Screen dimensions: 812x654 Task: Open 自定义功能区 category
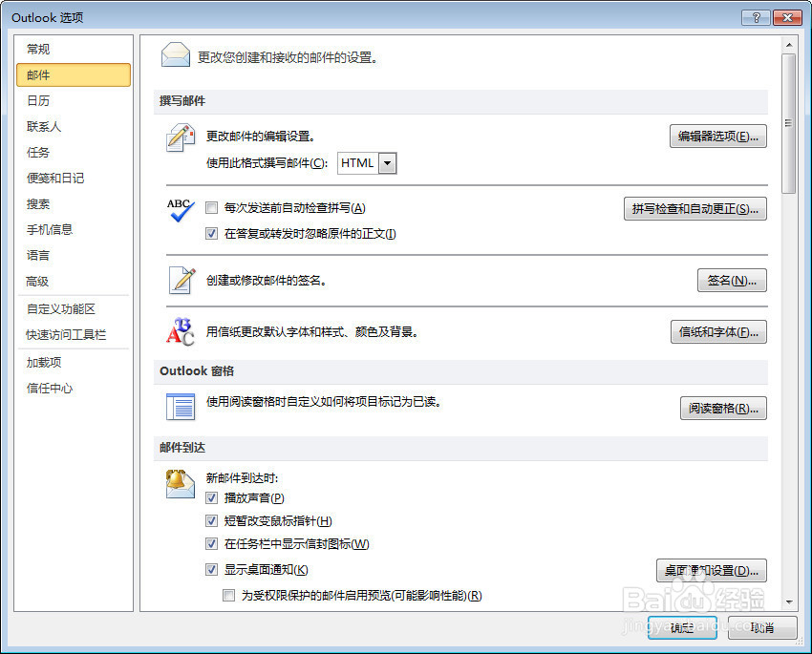click(x=74, y=309)
